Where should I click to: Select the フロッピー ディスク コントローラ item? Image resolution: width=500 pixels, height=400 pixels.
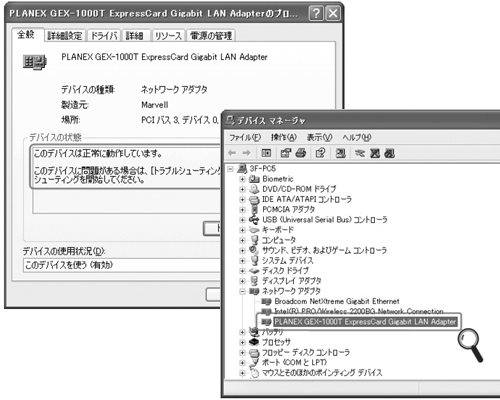pos(306,352)
